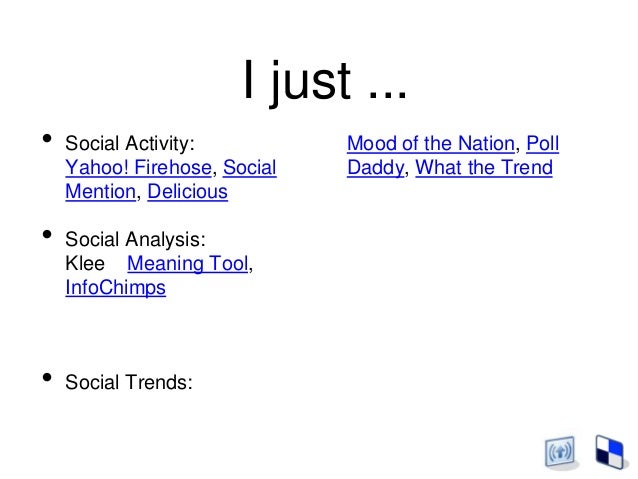Click the bullet beside Social Trends
The image size is (638, 479).
pyautogui.click(x=41, y=378)
